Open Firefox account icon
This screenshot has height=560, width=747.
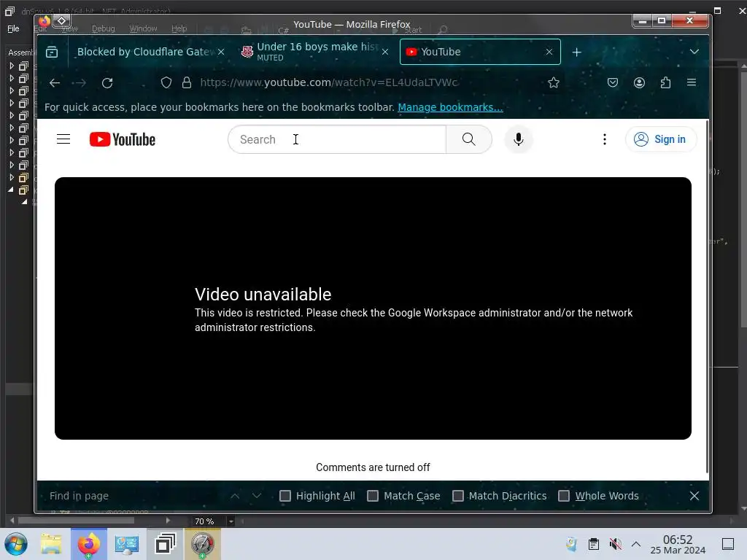pyautogui.click(x=639, y=83)
